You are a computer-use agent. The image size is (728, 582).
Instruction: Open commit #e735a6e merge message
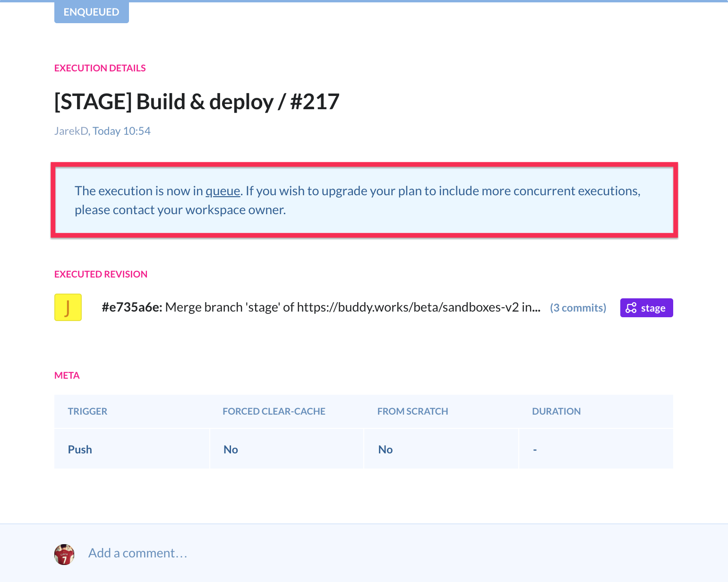tap(321, 307)
